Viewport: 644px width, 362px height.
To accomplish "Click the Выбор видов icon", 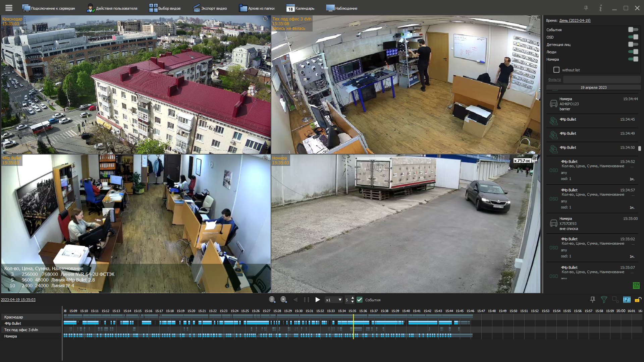I will (x=154, y=8).
